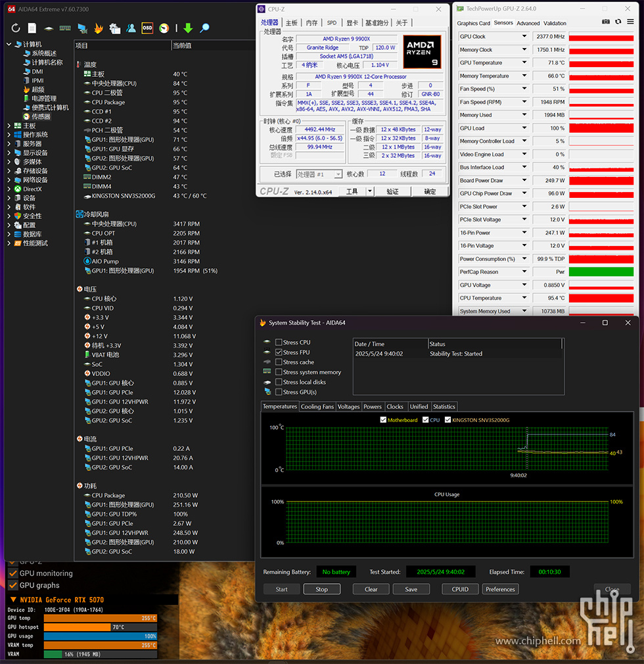The image size is (644, 664).
Task: Collapse the 计算机 tree node
Action: click(x=9, y=44)
